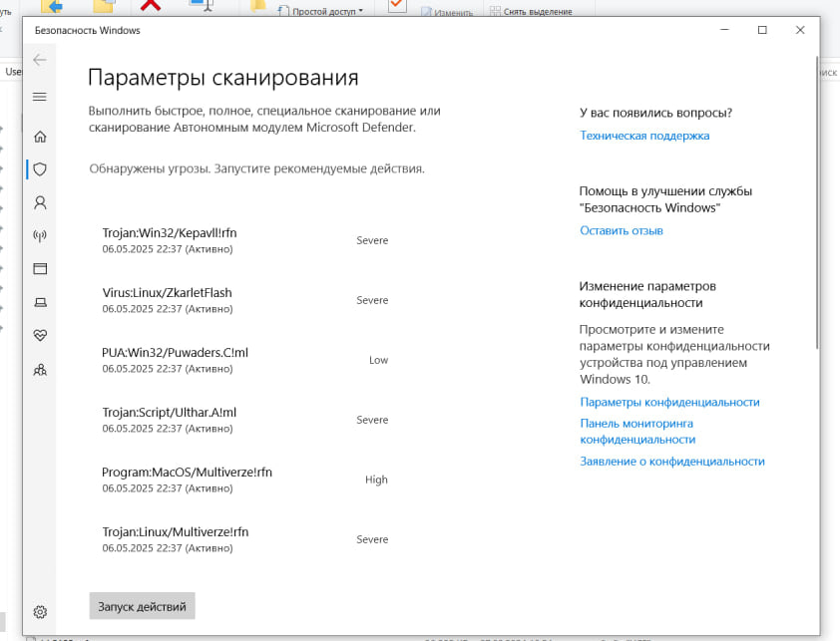Click the Low severity label for PUA:Win32/Puwaders.C!ml

tap(378, 361)
